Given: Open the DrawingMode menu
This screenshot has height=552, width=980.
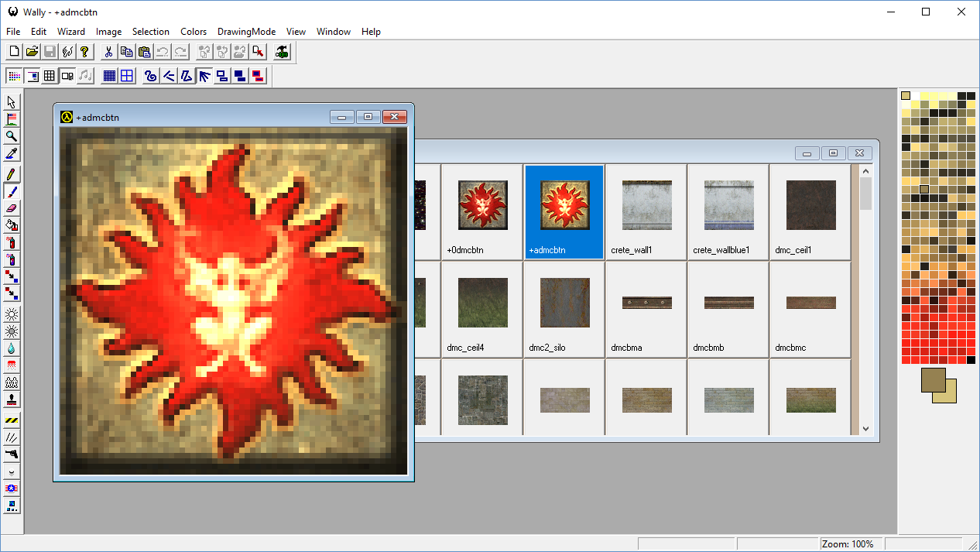Looking at the screenshot, I should coord(246,32).
